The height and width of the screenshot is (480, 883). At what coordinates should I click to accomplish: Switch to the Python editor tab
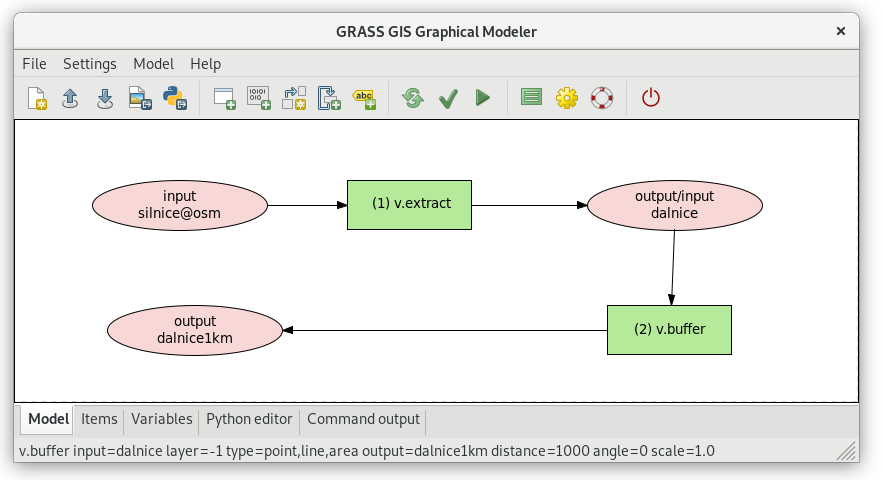point(249,419)
